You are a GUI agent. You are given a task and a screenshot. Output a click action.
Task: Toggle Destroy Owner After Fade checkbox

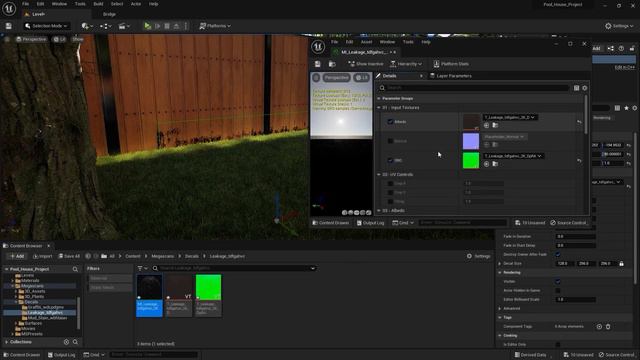click(558, 254)
